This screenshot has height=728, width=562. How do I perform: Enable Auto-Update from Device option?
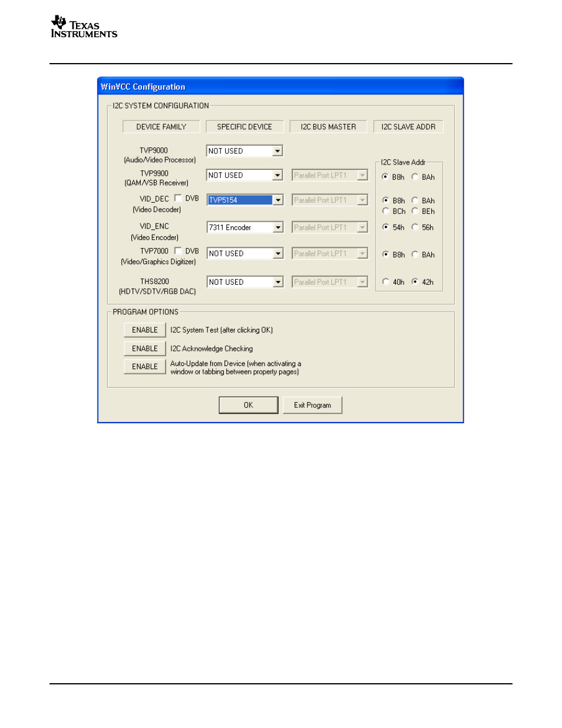tap(145, 367)
